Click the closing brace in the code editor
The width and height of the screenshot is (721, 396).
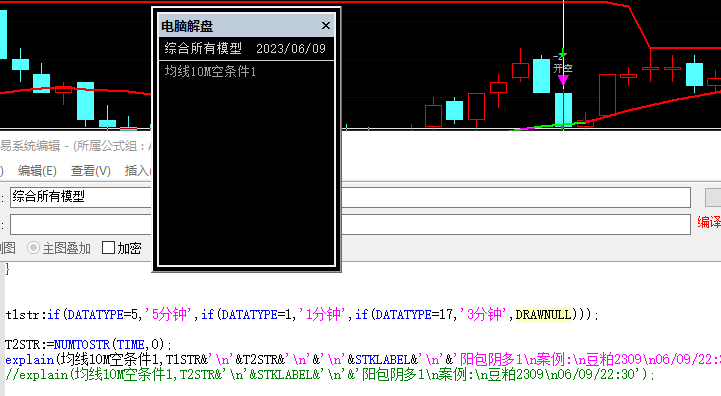coord(7,270)
